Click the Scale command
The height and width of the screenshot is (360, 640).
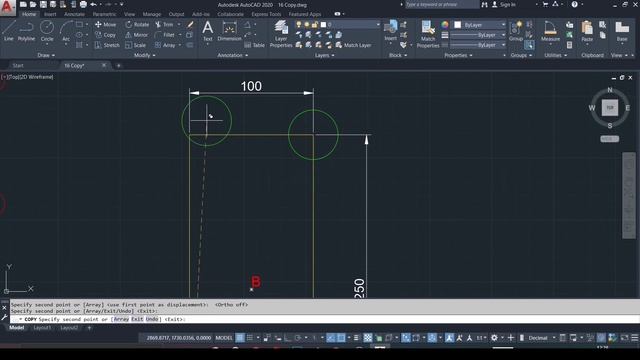[x=136, y=45]
